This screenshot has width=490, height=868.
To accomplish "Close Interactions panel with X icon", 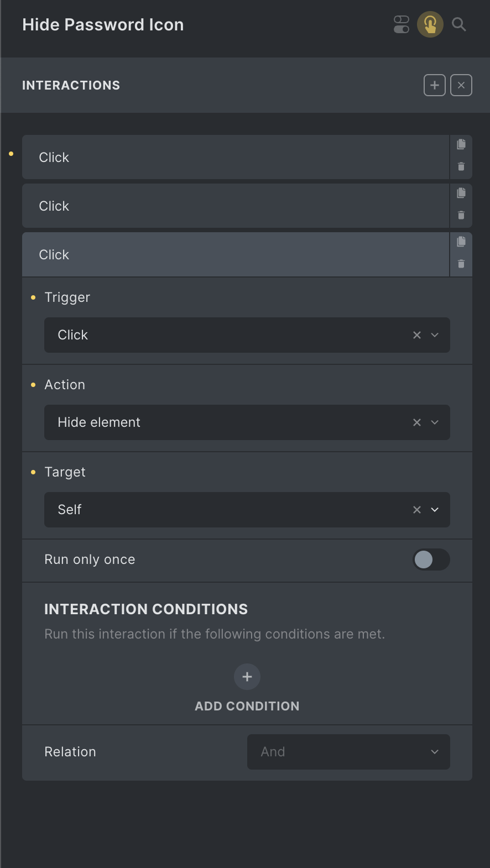I will coord(461,85).
